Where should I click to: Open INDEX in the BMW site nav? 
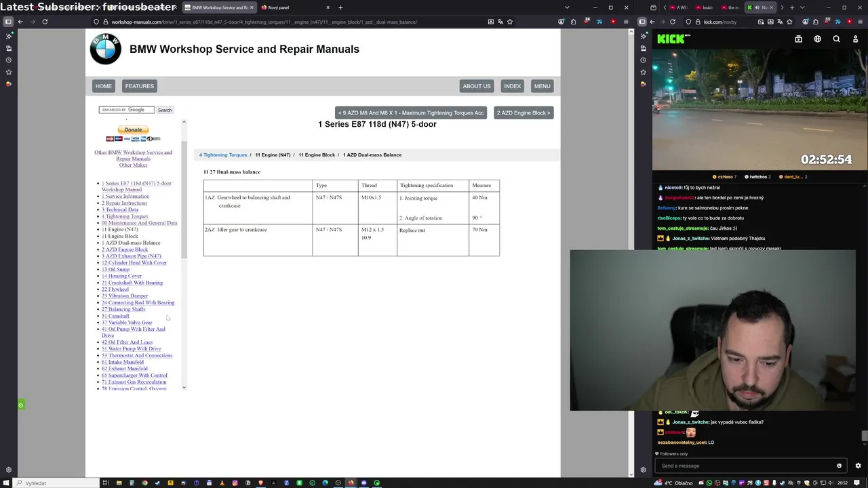pos(512,86)
